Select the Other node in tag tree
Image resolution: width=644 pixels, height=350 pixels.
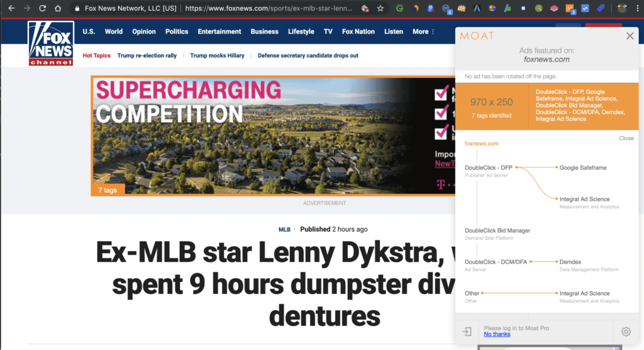click(x=472, y=293)
